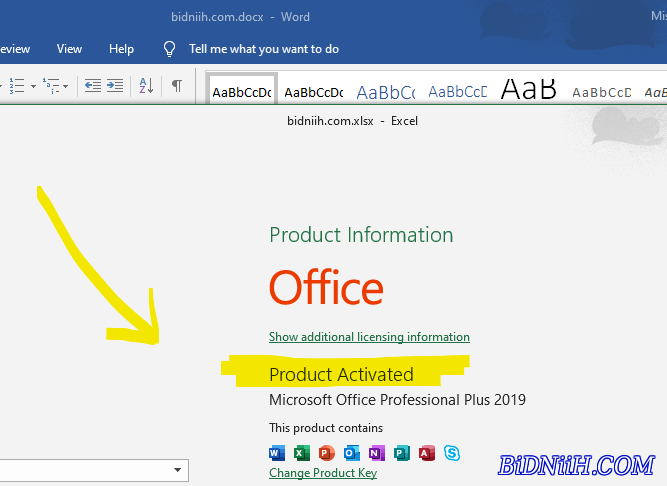This screenshot has width=667, height=486.
Task: Click the Tell me what you want to do box
Action: pyautogui.click(x=264, y=49)
